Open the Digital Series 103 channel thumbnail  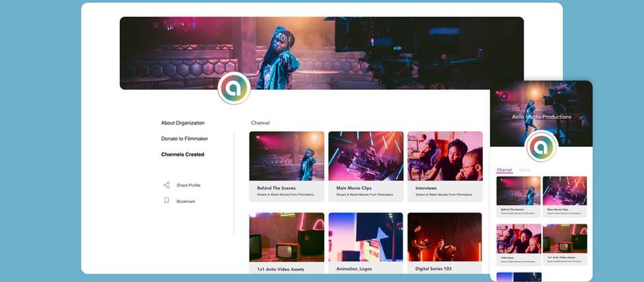click(445, 237)
